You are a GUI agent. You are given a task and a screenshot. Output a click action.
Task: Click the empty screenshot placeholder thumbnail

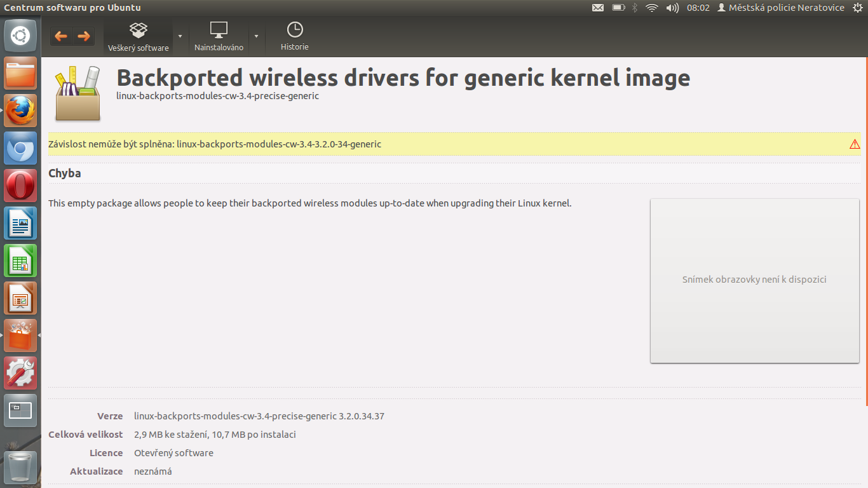coord(754,280)
